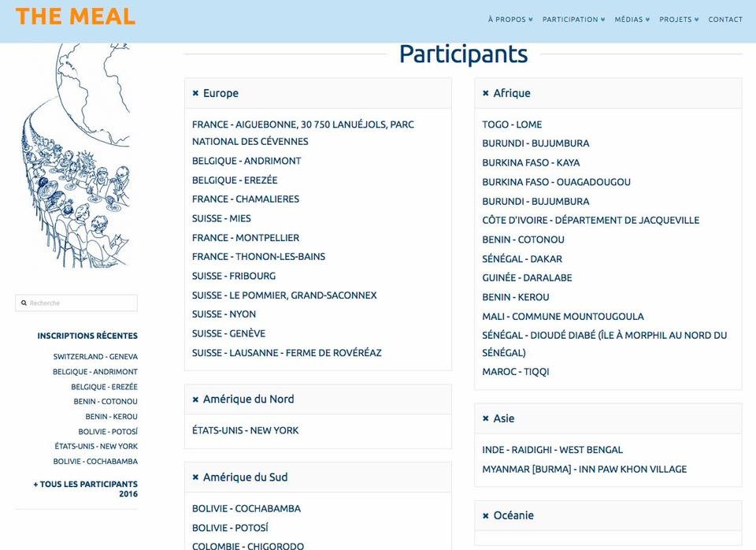Open Suisse - Le Pommier, Grand-Saconnex
Screen dimensions: 756x550
284,295
